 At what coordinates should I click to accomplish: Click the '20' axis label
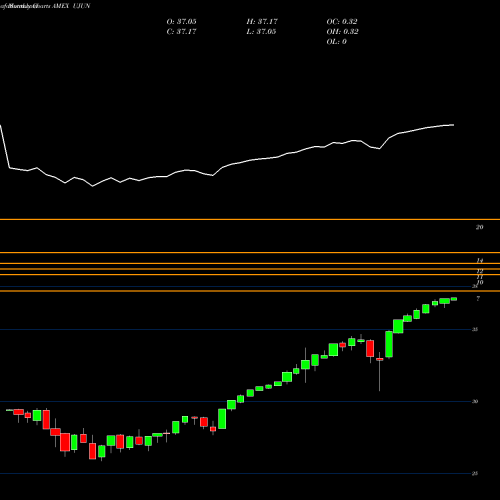[x=479, y=227]
